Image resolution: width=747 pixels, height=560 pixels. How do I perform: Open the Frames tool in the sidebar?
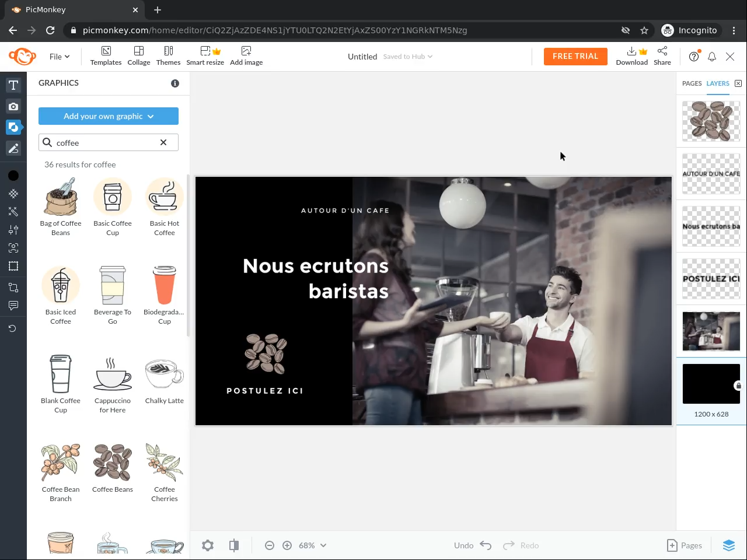[13, 266]
